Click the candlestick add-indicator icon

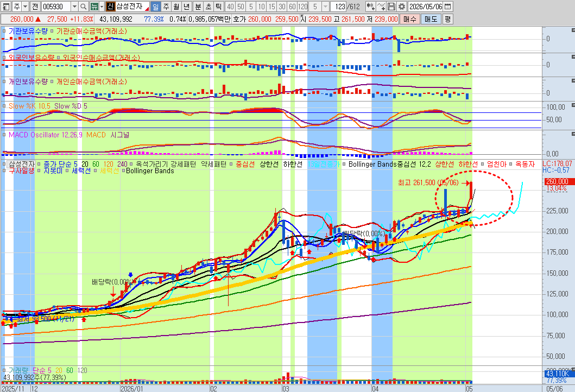(x=370, y=6)
